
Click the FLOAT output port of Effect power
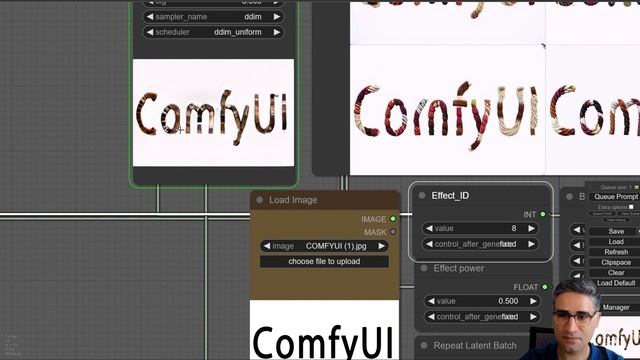click(545, 287)
